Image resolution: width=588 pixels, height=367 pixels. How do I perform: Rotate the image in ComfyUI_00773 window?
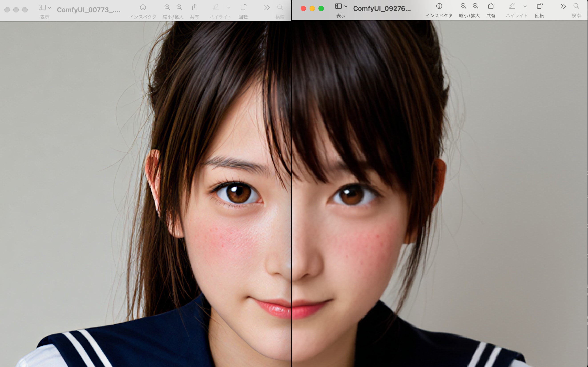243,8
